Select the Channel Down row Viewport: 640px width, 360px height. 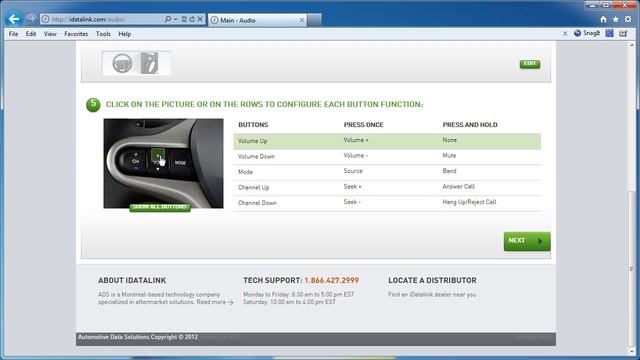387,203
